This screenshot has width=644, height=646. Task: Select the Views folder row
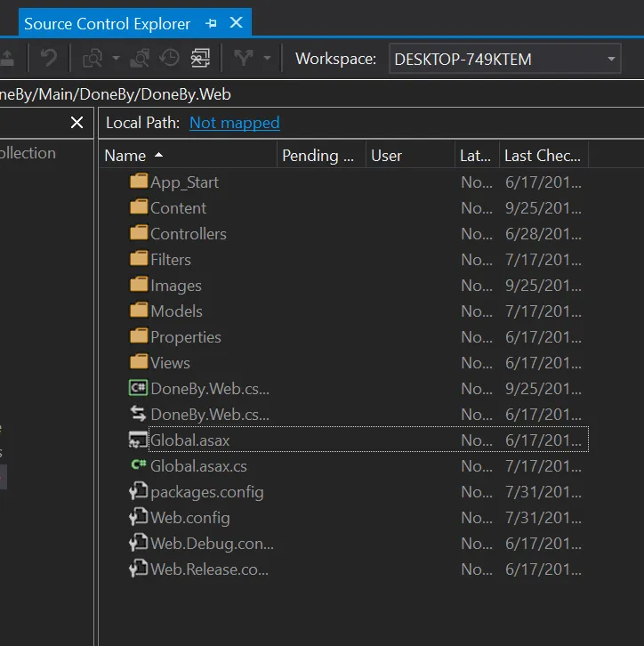coord(170,363)
